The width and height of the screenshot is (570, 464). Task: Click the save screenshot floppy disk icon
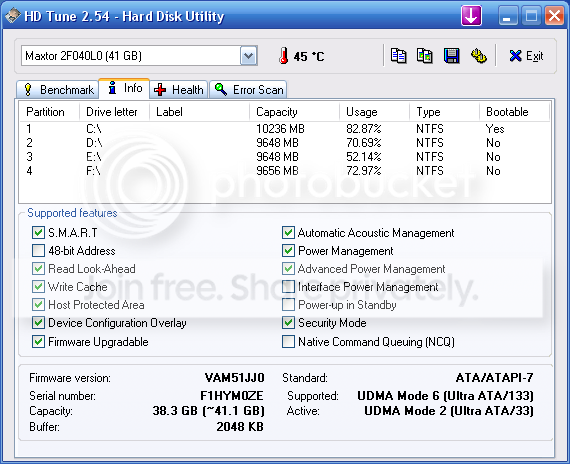pos(451,56)
